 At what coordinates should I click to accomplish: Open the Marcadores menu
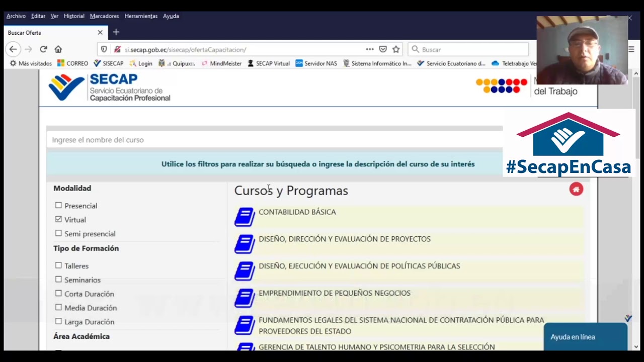point(104,16)
